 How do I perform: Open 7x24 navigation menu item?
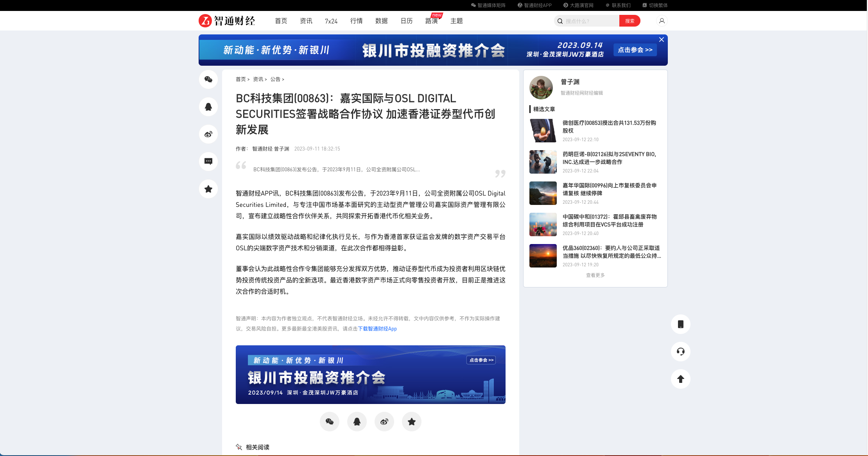(x=331, y=21)
